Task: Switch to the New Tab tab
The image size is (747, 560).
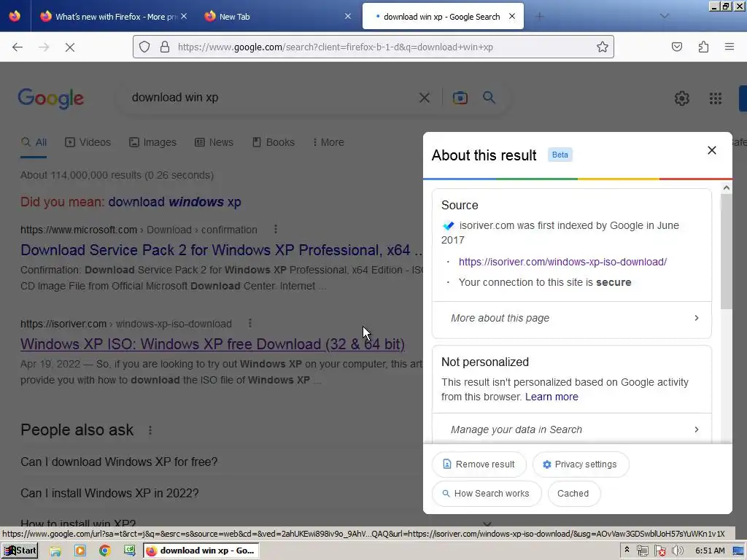Action: pyautogui.click(x=276, y=16)
